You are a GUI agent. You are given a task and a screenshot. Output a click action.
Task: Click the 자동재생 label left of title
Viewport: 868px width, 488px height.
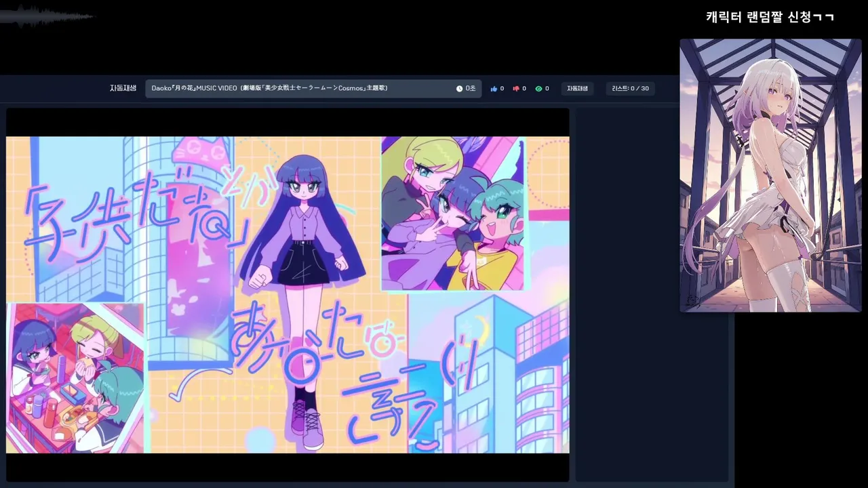coord(123,88)
